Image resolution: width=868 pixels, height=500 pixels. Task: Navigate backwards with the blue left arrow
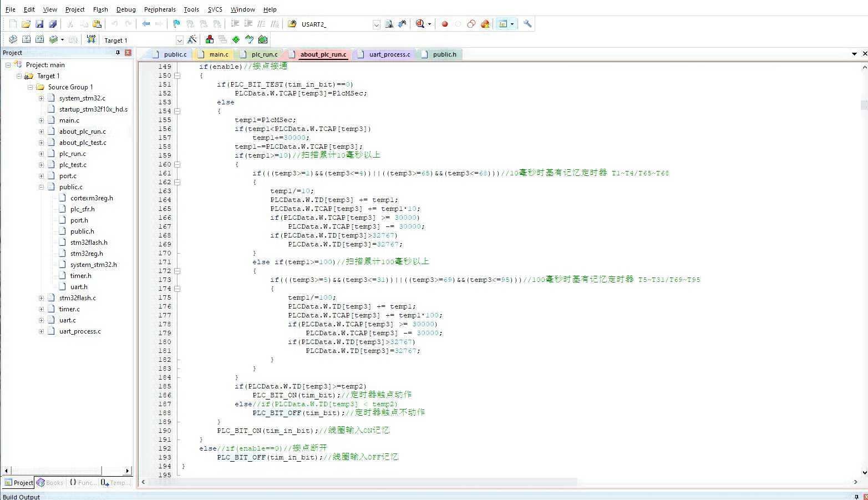pos(146,24)
